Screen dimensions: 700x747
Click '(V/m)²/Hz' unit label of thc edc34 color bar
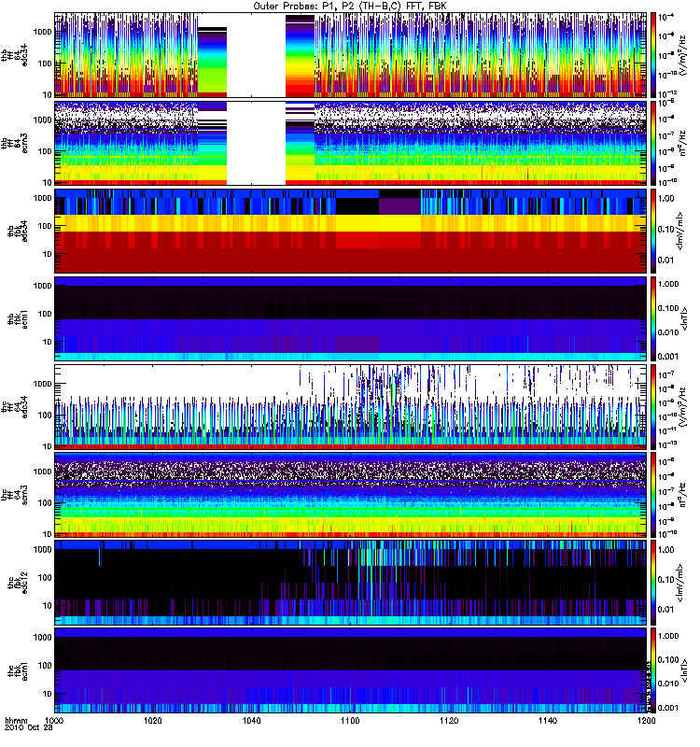click(684, 407)
